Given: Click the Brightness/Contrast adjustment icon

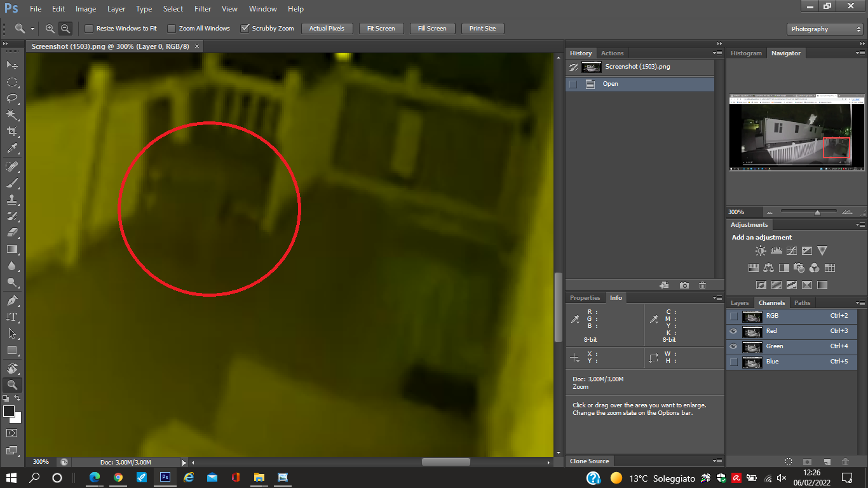Looking at the screenshot, I should point(761,251).
